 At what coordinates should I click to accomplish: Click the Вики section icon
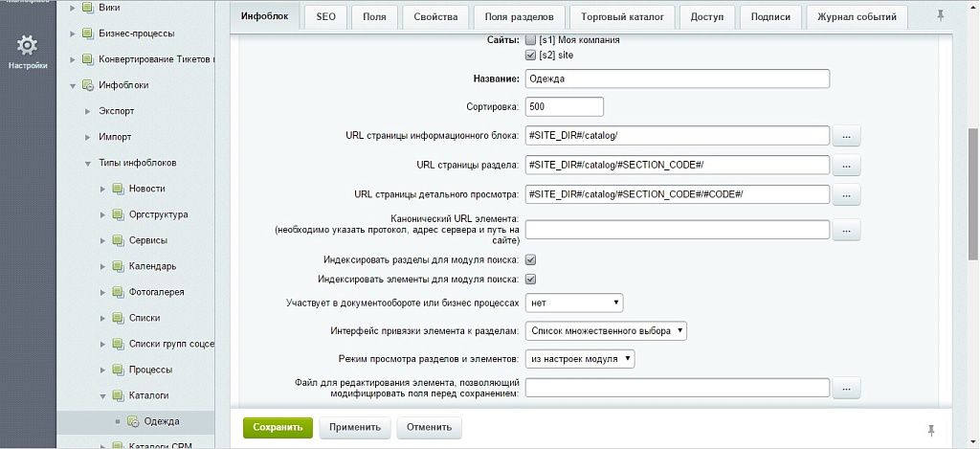(87, 8)
